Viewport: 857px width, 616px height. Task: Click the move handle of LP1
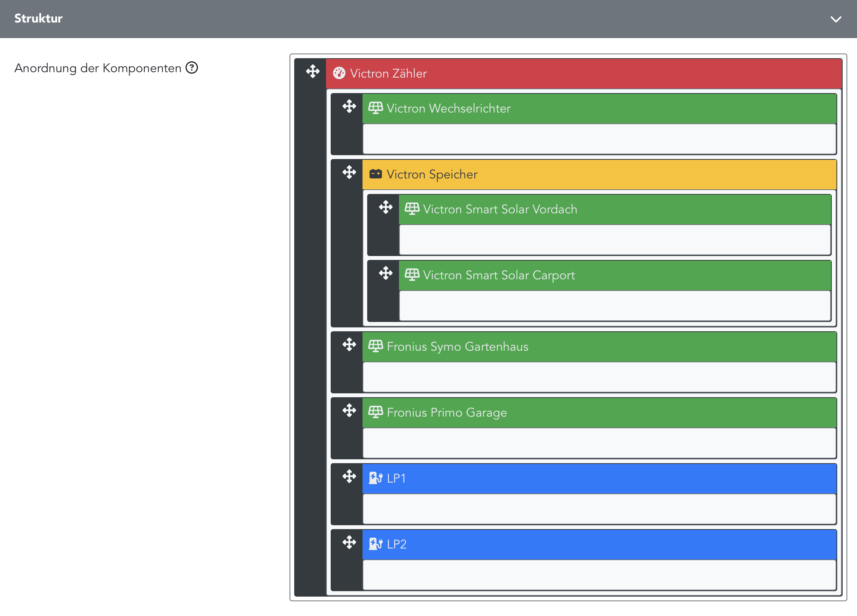coord(349,476)
